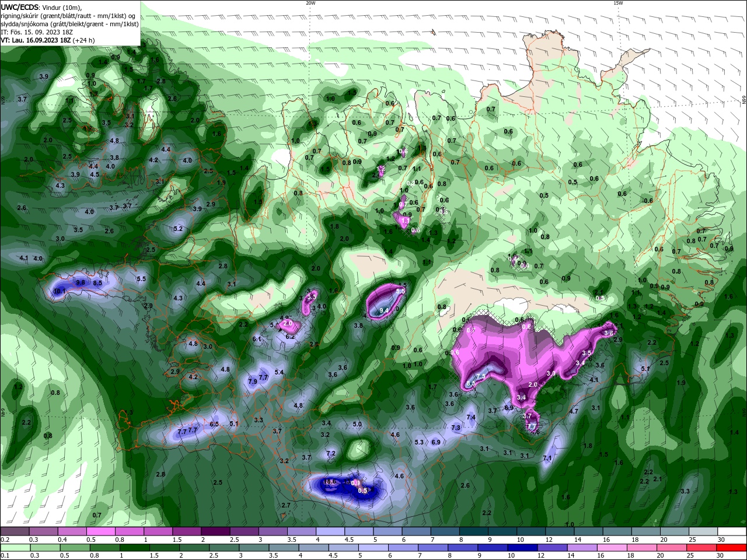Click the precipitation value '10.1' on the map

(x=59, y=290)
